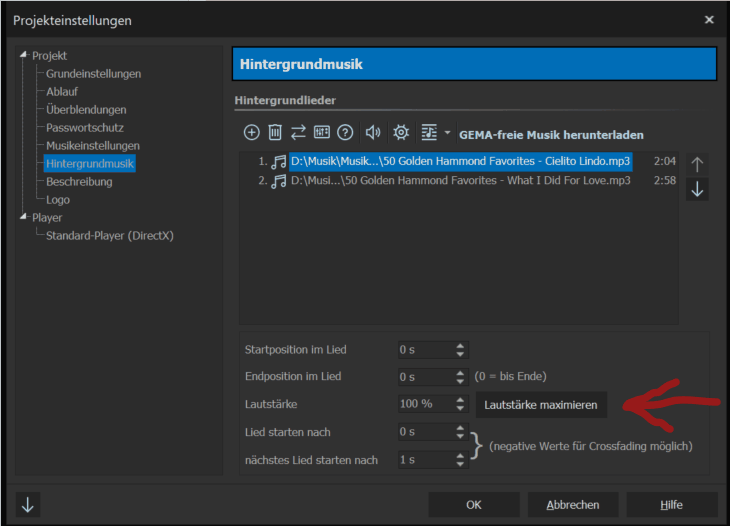
Task: Click the Abbrechen button
Action: click(x=573, y=505)
